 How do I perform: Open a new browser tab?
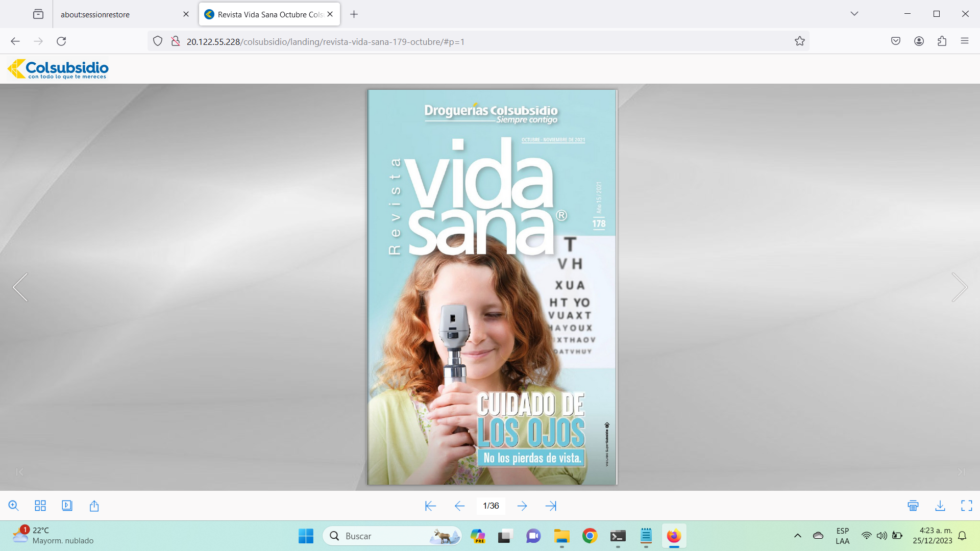click(x=354, y=14)
